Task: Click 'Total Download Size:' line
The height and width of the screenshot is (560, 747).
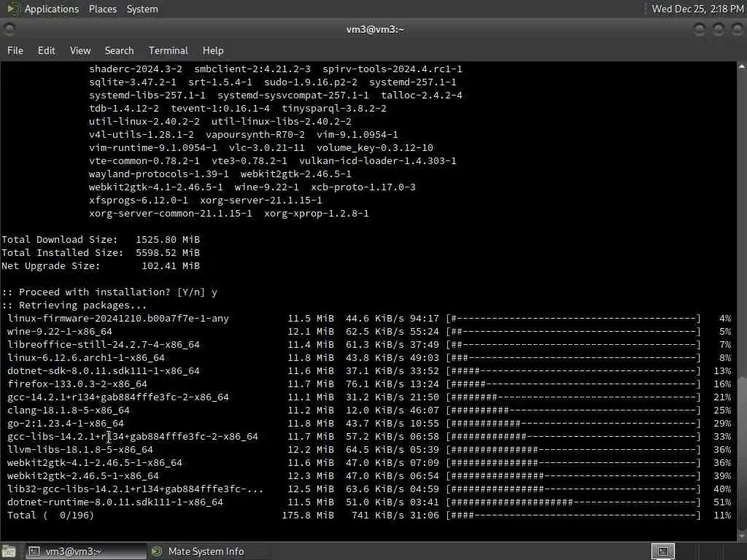Action: tap(101, 239)
